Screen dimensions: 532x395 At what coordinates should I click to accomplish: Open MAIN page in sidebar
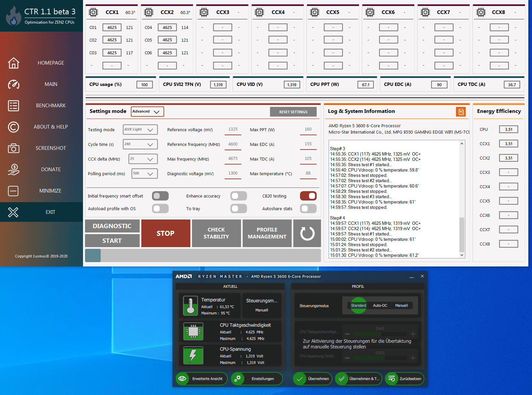click(x=51, y=84)
